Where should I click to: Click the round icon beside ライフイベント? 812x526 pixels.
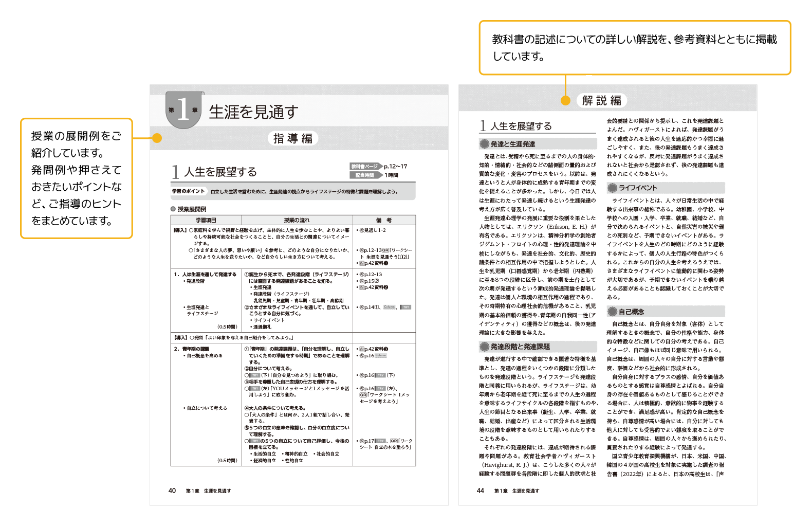612,188
